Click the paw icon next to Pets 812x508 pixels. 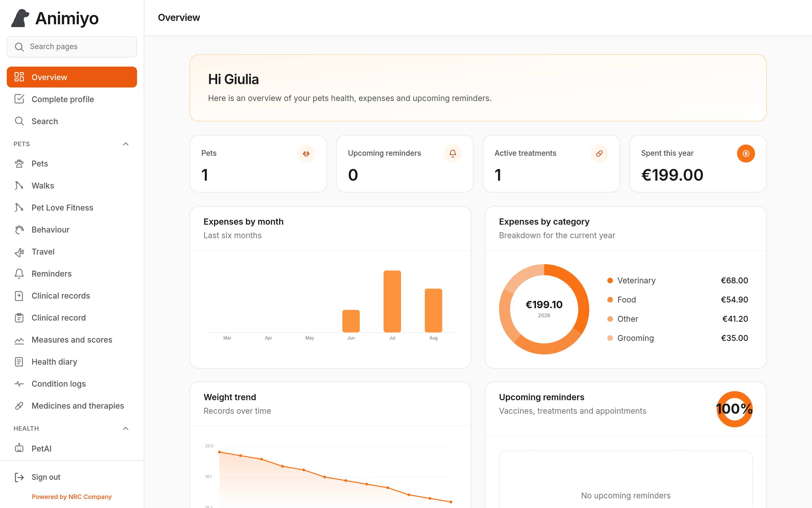click(x=19, y=164)
